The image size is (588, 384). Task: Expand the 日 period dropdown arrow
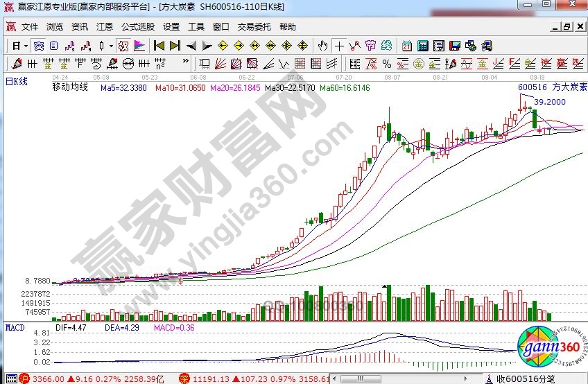(x=26, y=46)
